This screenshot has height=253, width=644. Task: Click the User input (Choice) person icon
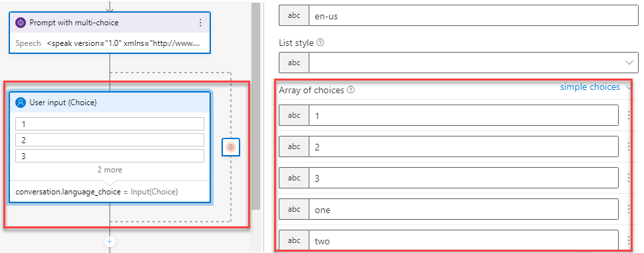point(20,103)
